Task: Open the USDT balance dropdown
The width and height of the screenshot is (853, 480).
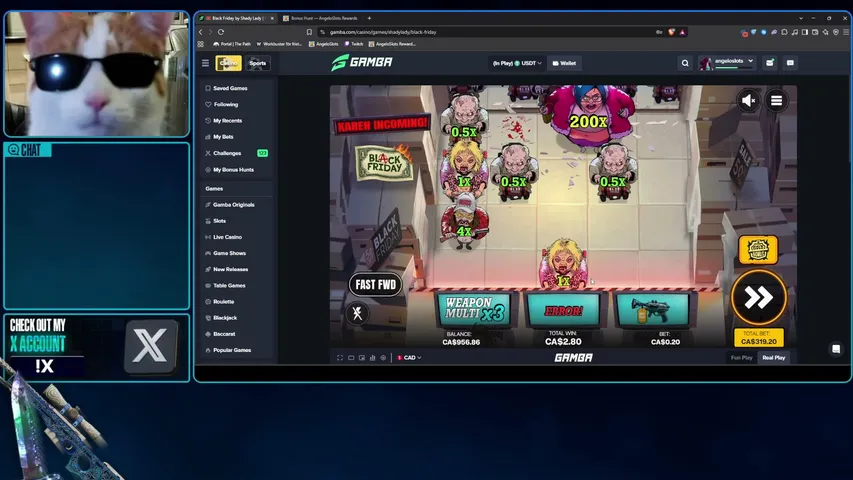Action: click(x=517, y=63)
